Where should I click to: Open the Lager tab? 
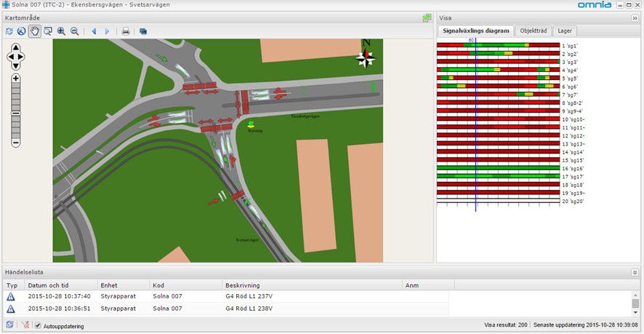[565, 31]
